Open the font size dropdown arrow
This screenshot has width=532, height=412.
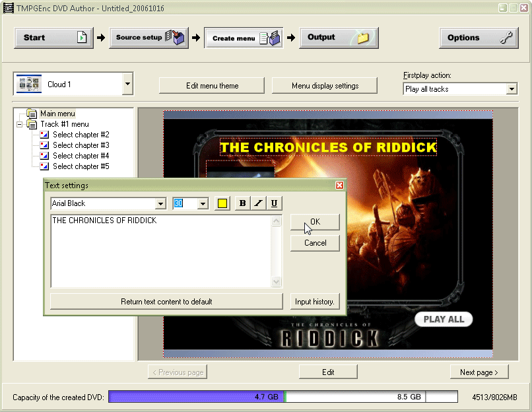pyautogui.click(x=203, y=203)
